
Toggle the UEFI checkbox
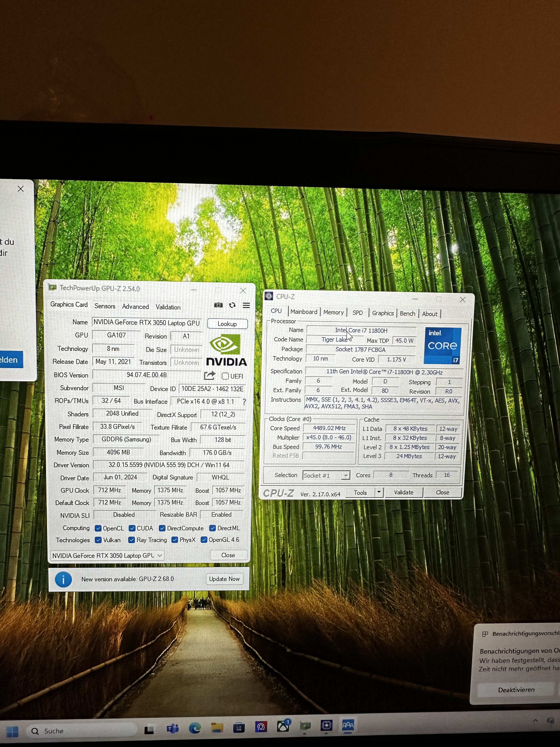click(226, 376)
